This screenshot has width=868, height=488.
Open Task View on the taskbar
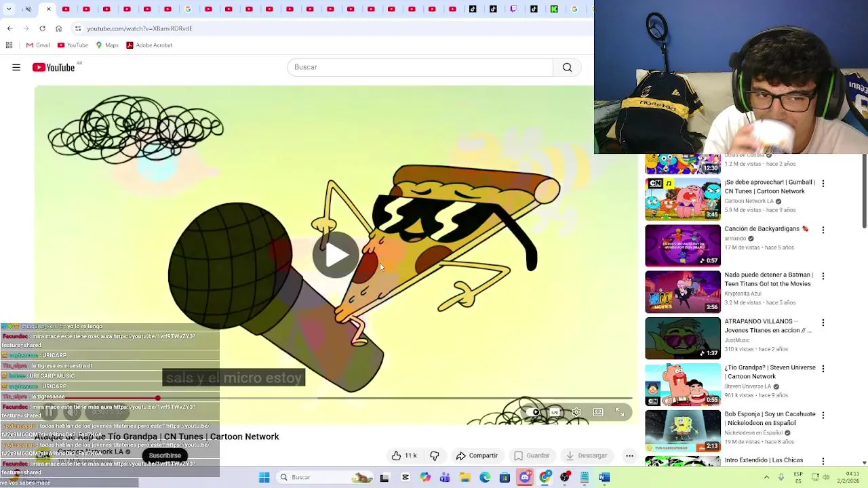[x=384, y=477]
